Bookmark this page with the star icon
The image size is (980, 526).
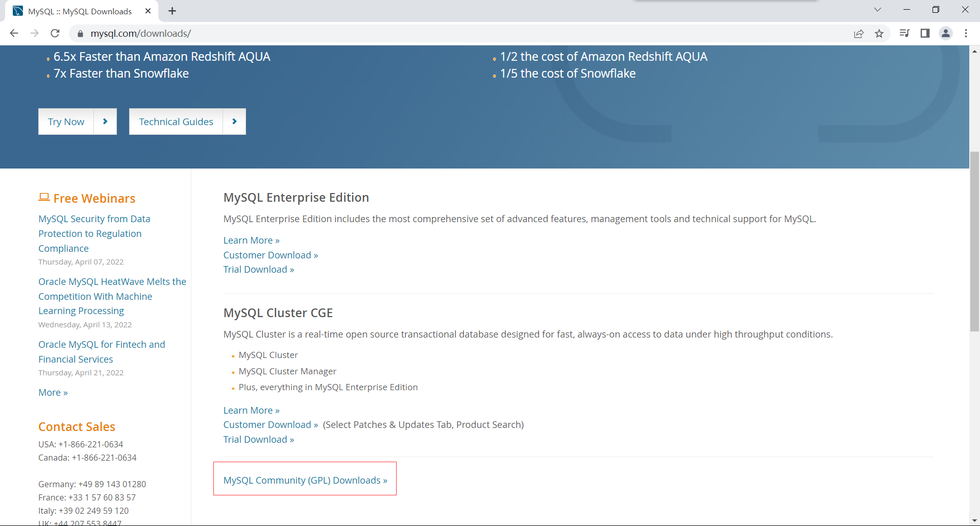click(879, 33)
